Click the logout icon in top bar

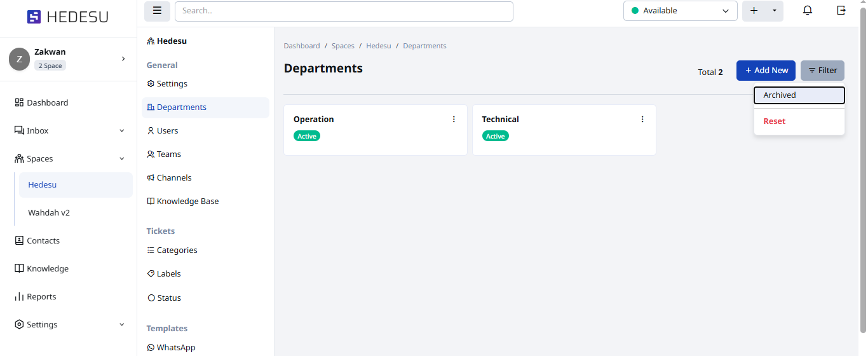coord(841,11)
